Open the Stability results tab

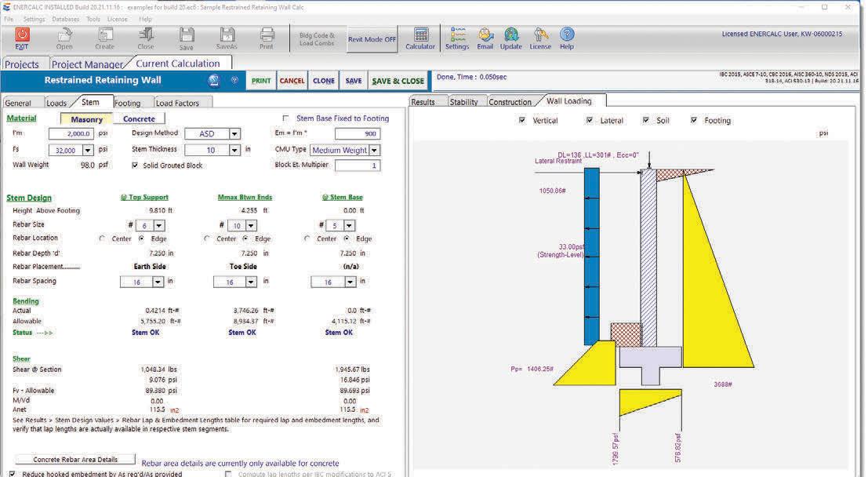coord(464,102)
